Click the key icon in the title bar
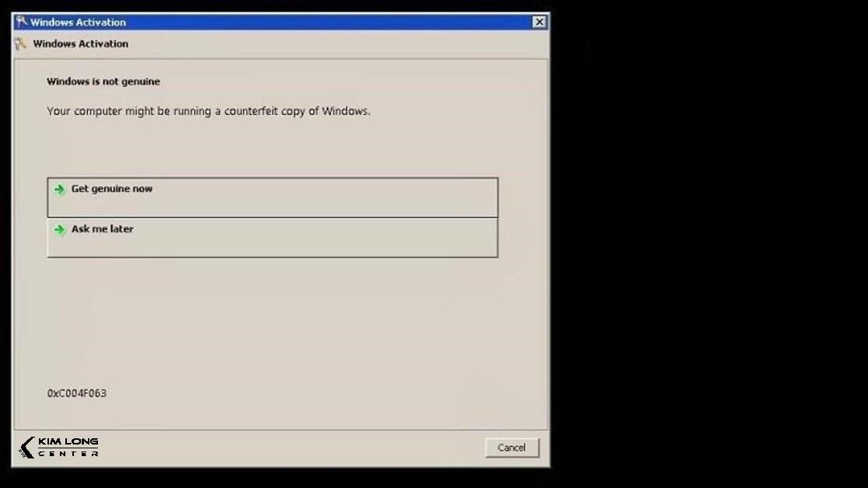 click(x=19, y=22)
